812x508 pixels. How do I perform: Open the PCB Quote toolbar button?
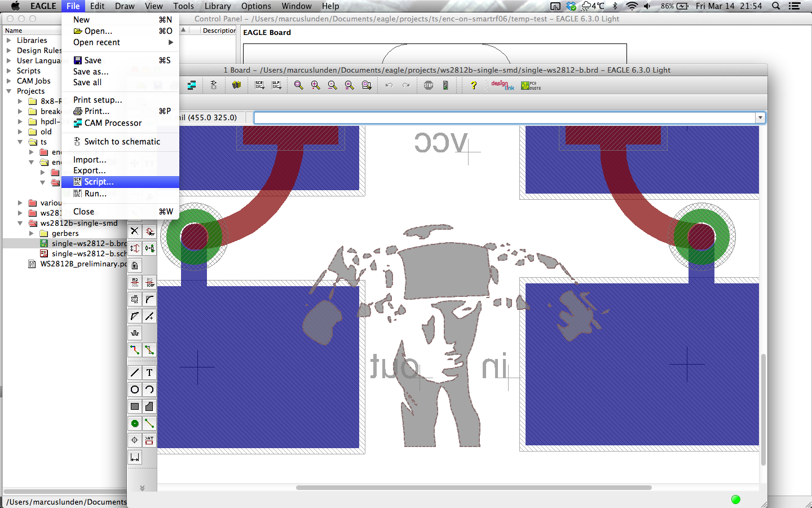click(531, 85)
